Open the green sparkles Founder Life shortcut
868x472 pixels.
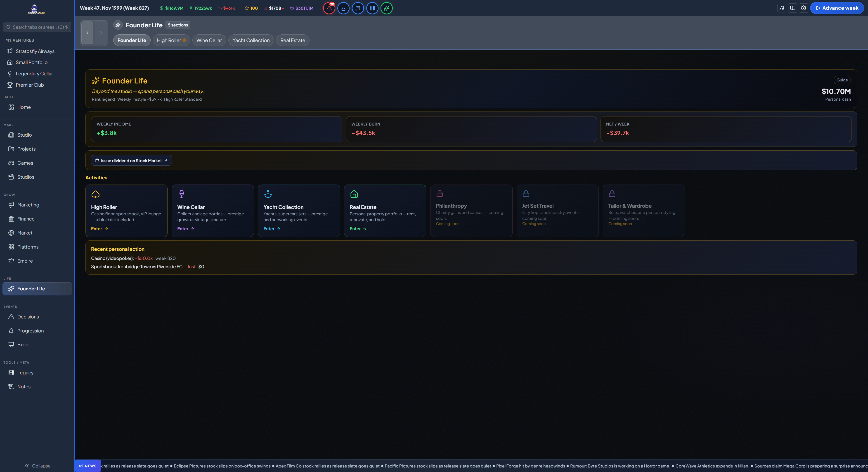pos(386,8)
